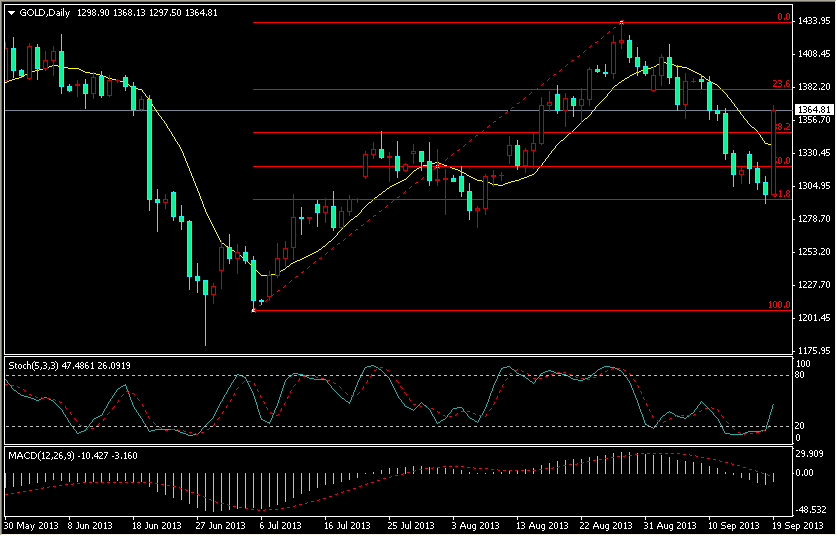Click the MACD scale value -48.532
The height and width of the screenshot is (536, 837).
tap(812, 509)
